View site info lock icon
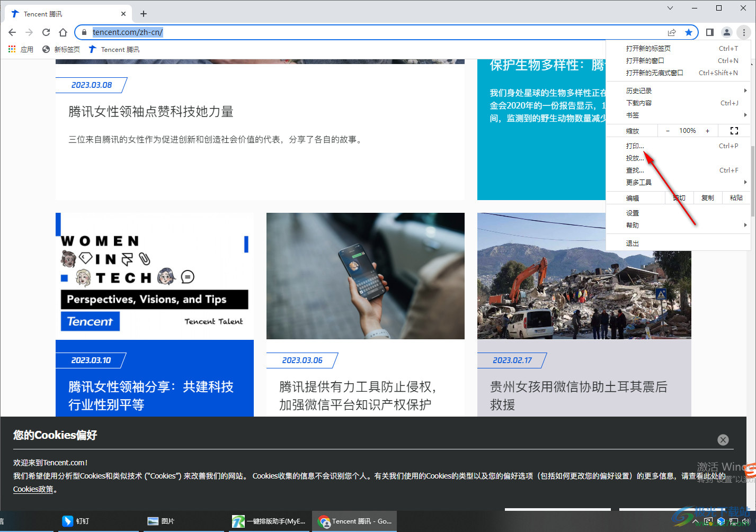Viewport: 756px width, 532px height. [84, 32]
